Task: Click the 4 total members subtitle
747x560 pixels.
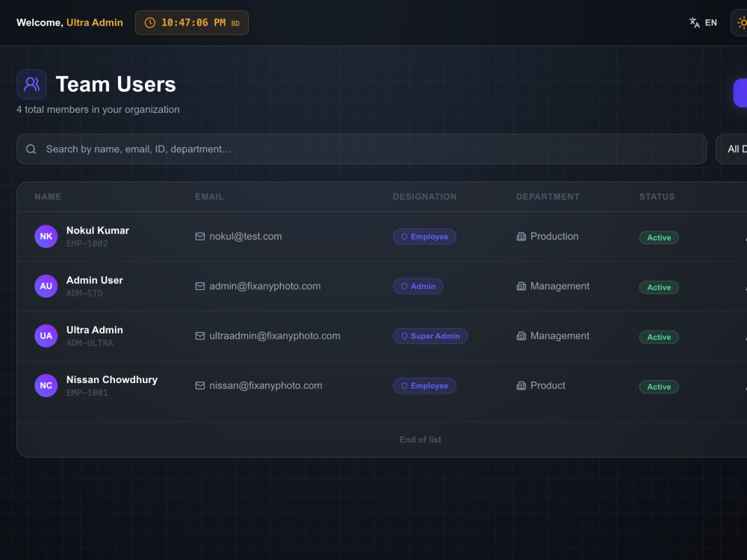Action: [x=98, y=110]
